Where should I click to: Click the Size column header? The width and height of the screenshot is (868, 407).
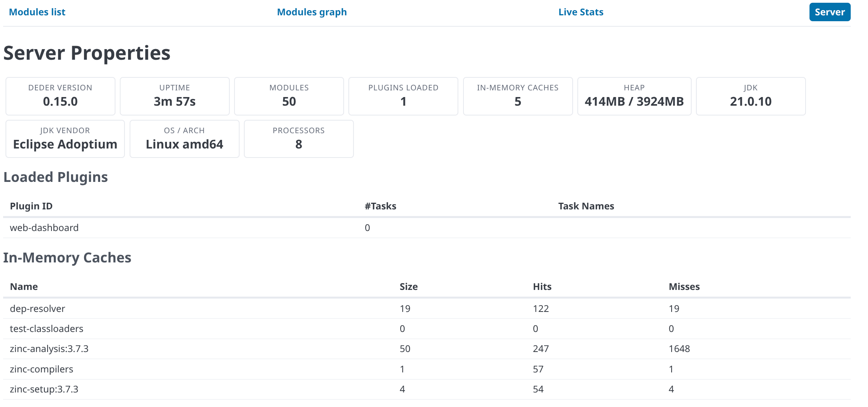(408, 287)
